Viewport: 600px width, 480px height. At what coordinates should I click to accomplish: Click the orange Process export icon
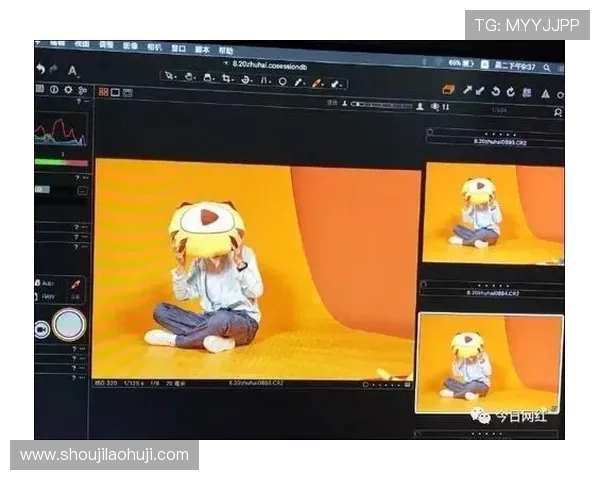click(x=448, y=90)
